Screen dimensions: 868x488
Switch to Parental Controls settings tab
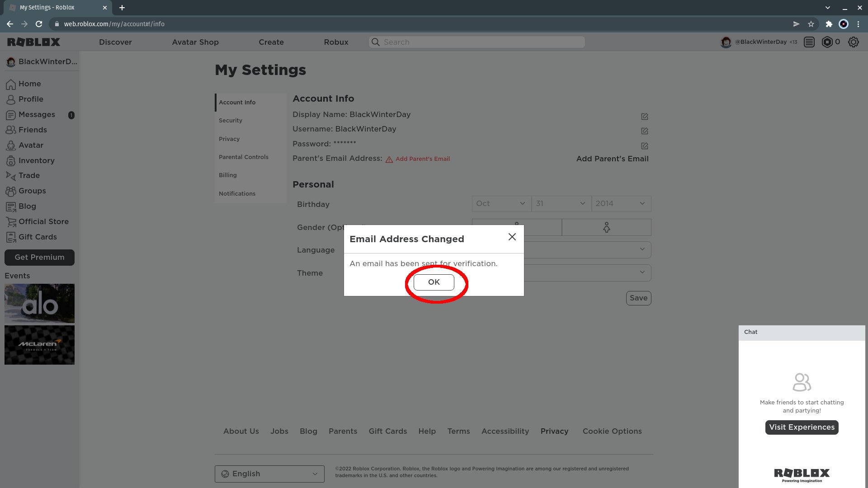tap(251, 157)
